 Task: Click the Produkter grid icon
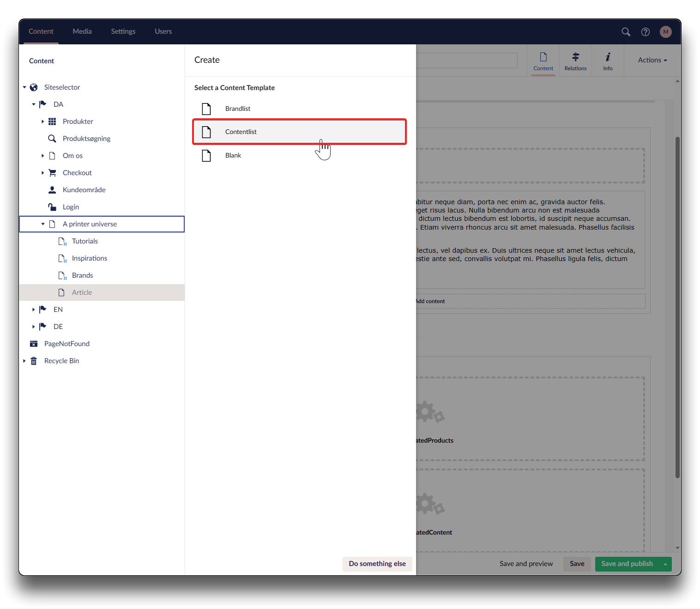tap(52, 122)
